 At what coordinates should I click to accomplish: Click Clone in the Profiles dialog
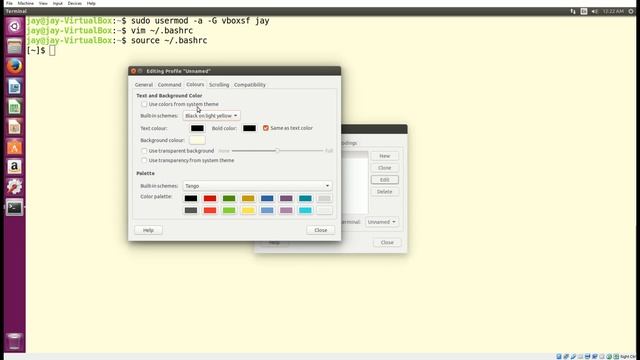(x=384, y=168)
